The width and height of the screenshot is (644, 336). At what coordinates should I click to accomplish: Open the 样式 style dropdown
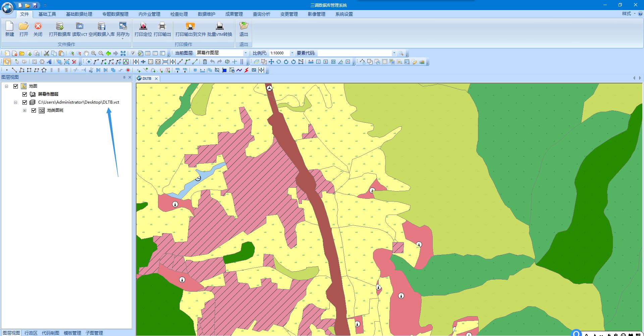pyautogui.click(x=629, y=14)
